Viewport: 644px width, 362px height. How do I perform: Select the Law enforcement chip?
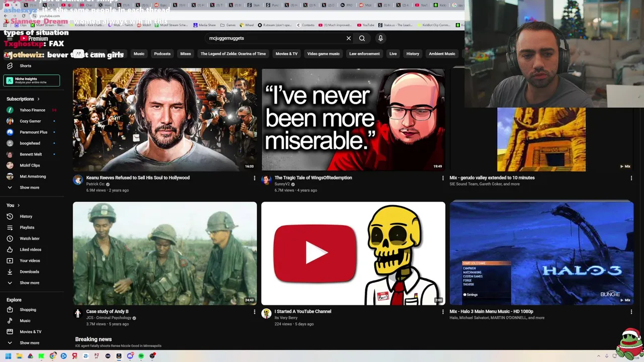[364, 54]
